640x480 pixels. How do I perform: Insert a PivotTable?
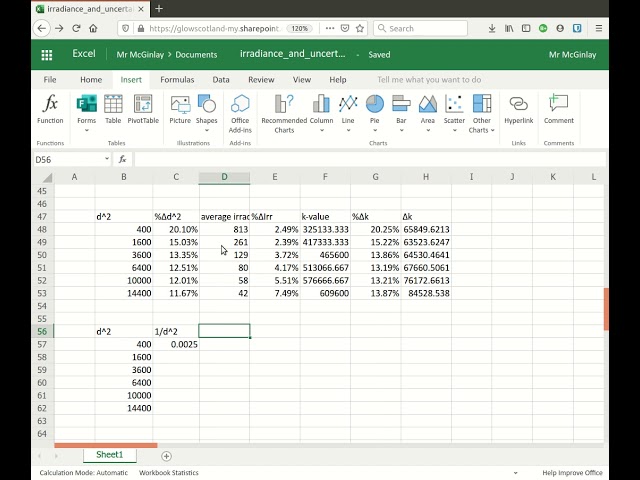(143, 109)
